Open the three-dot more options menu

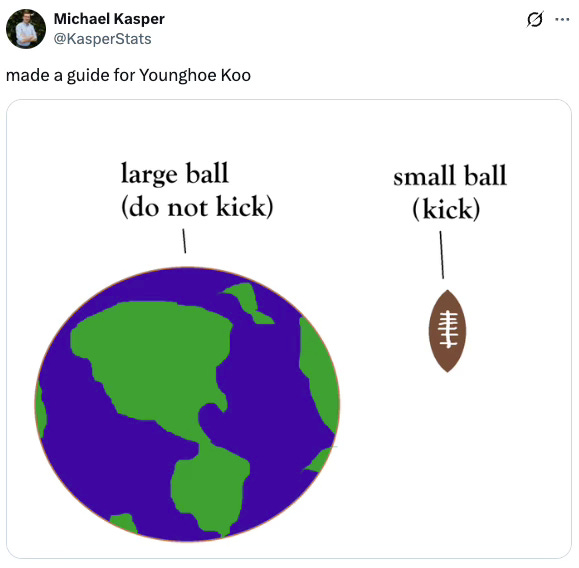coord(562,19)
